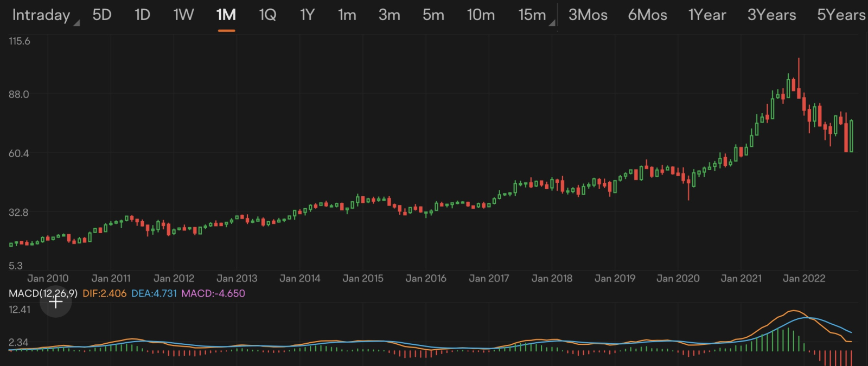Show the 5Years range
Screen dimensions: 868x366
coord(841,15)
